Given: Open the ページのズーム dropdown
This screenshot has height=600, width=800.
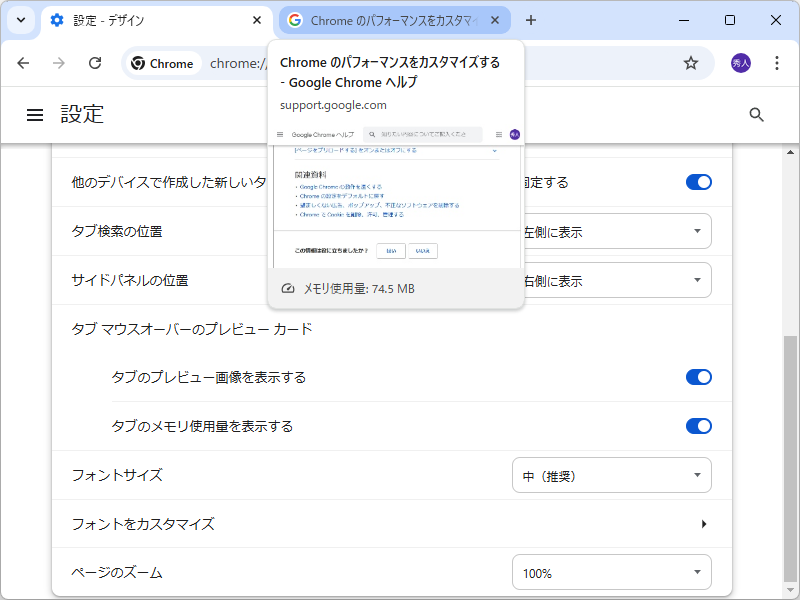Looking at the screenshot, I should coord(611,572).
